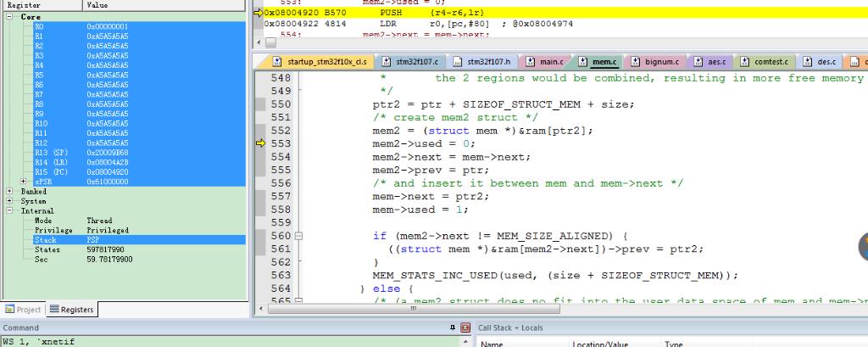The height and width of the screenshot is (347, 868).
Task: Switch to the main.c tab
Action: click(544, 62)
